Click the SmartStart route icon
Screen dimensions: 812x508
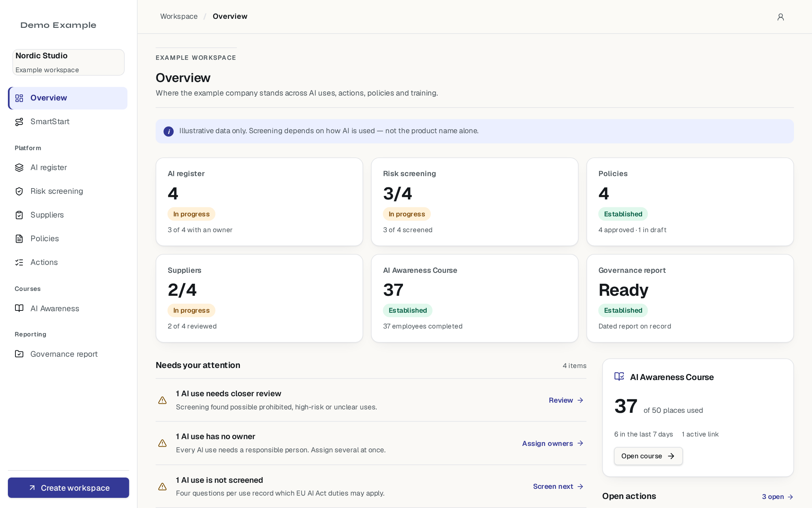click(19, 122)
